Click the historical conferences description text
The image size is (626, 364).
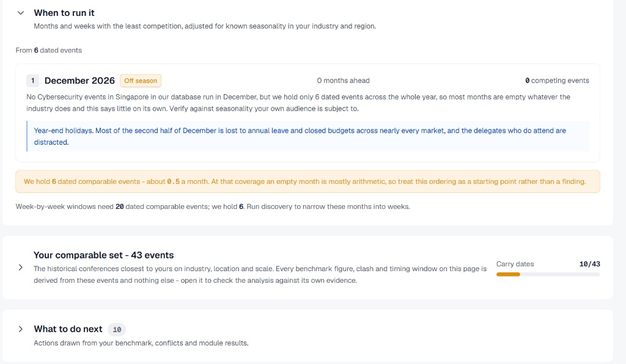(260, 275)
